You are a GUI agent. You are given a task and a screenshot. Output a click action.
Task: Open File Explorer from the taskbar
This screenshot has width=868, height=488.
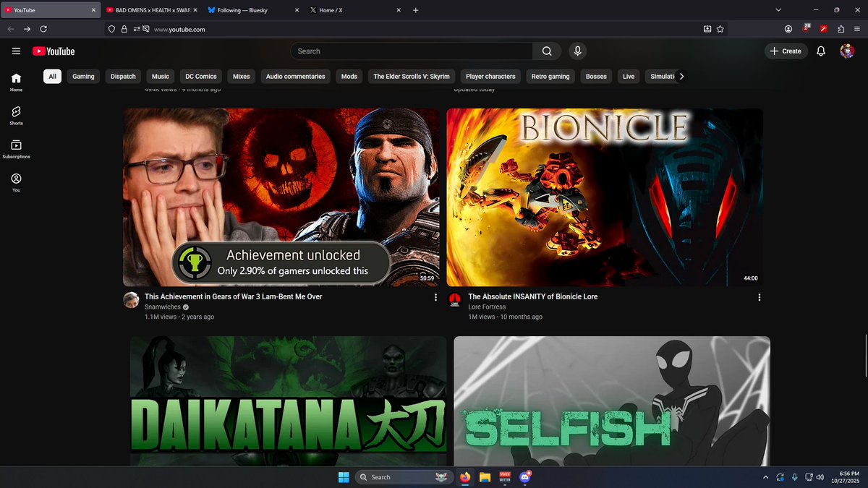click(485, 477)
